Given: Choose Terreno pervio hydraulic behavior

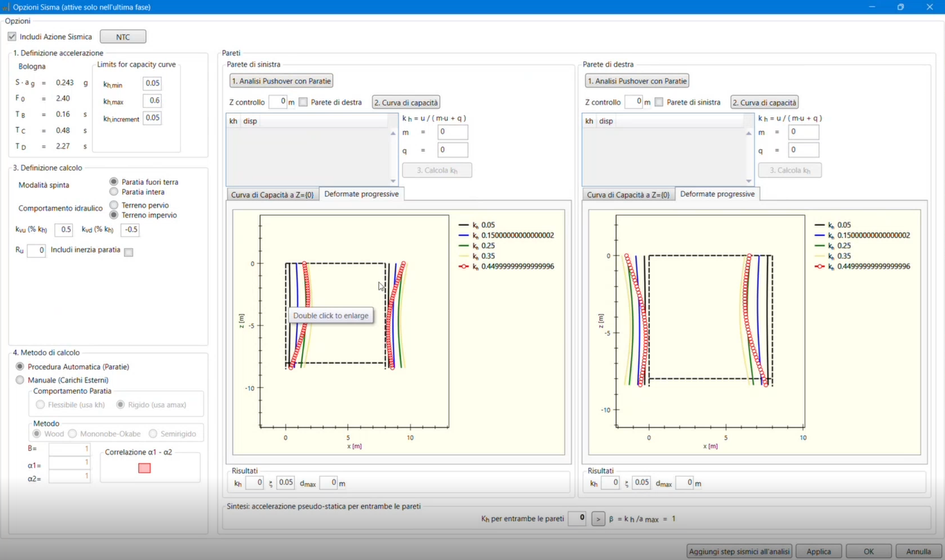Looking at the screenshot, I should [114, 205].
